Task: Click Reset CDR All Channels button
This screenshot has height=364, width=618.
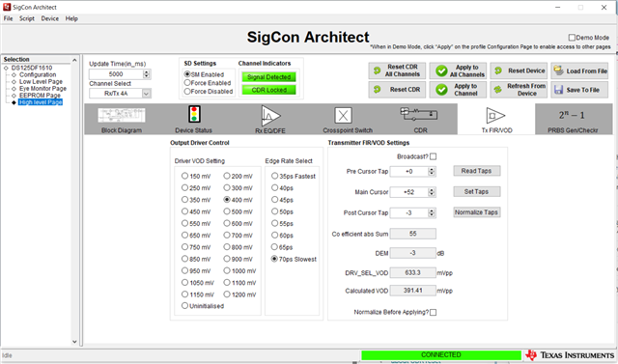Action: (397, 70)
